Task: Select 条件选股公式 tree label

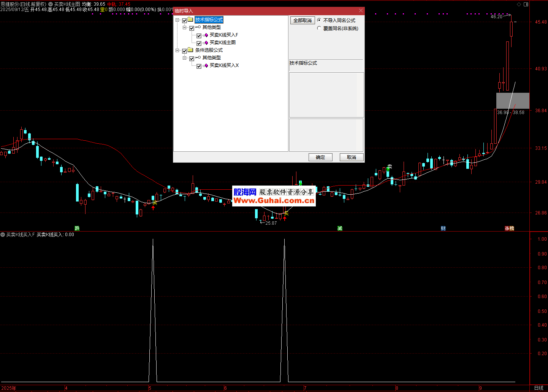Action: pos(209,50)
